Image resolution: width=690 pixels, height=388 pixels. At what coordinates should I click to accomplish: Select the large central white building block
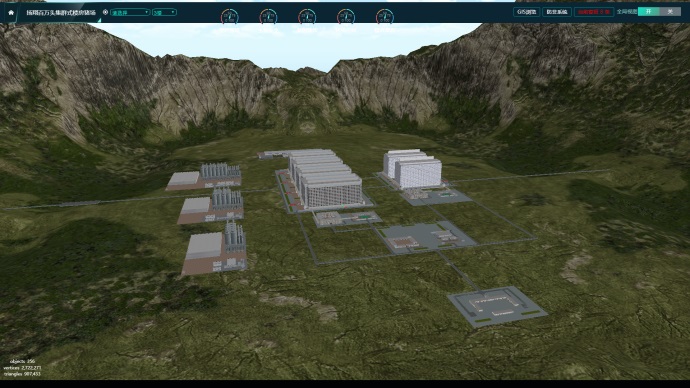[x=326, y=178]
